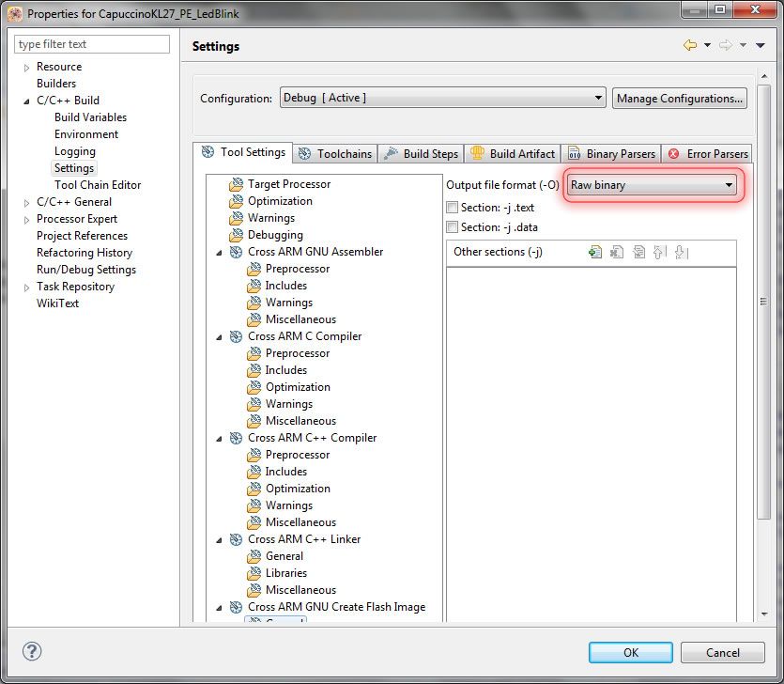
Task: Click the OK button
Action: [631, 652]
